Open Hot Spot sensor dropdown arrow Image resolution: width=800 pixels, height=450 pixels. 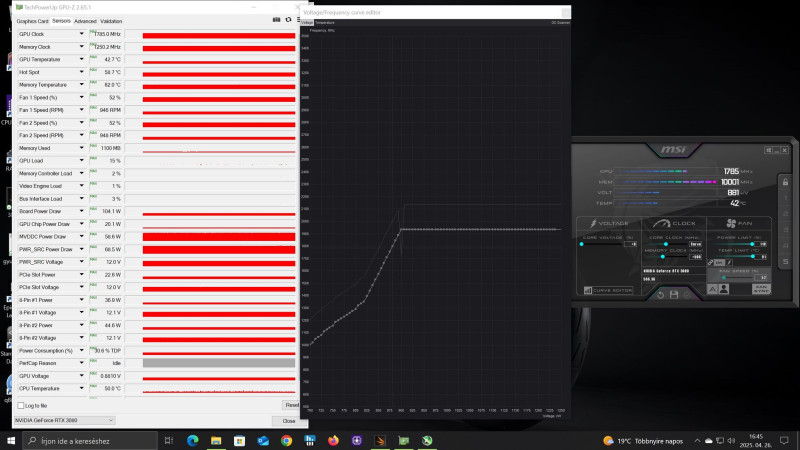click(x=81, y=72)
